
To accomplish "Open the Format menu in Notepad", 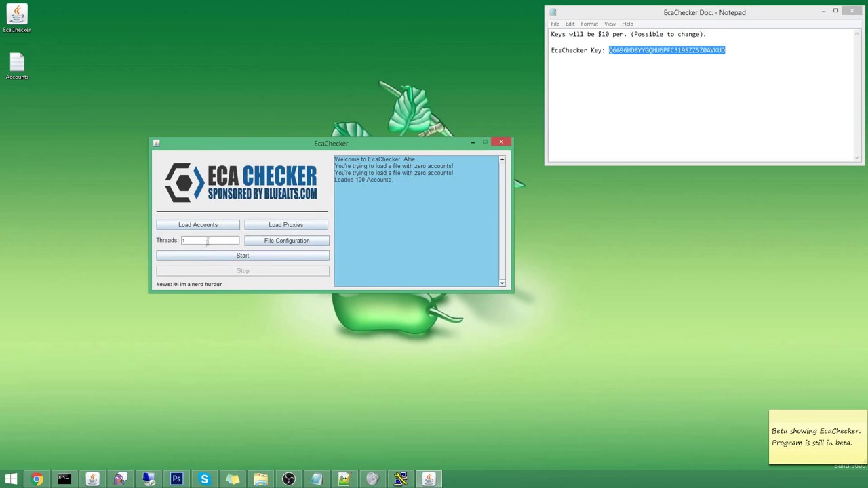I will pos(589,24).
